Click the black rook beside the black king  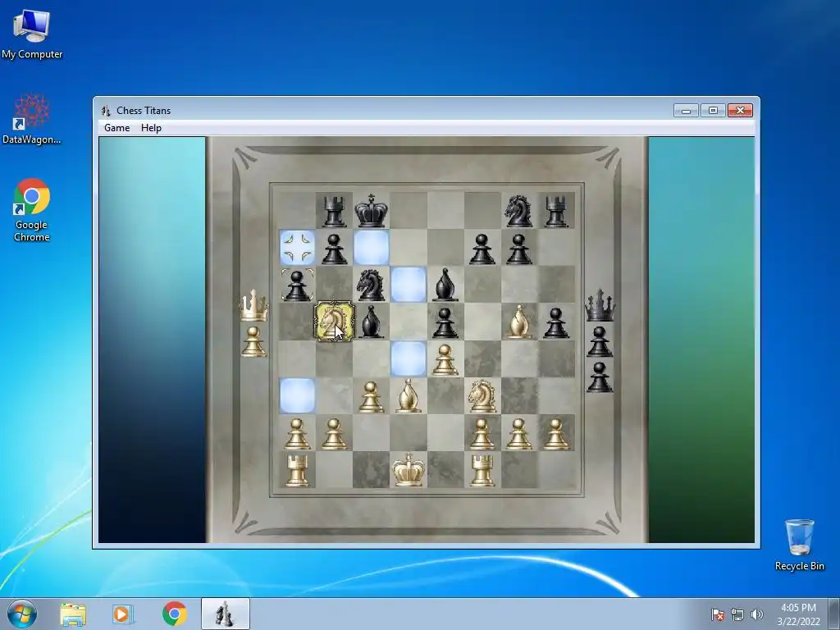[x=335, y=211]
